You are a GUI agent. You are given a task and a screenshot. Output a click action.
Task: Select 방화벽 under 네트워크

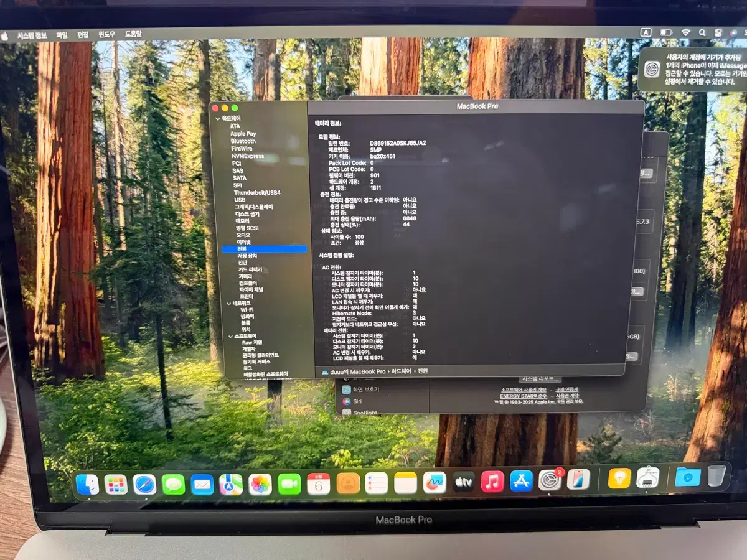point(248,316)
